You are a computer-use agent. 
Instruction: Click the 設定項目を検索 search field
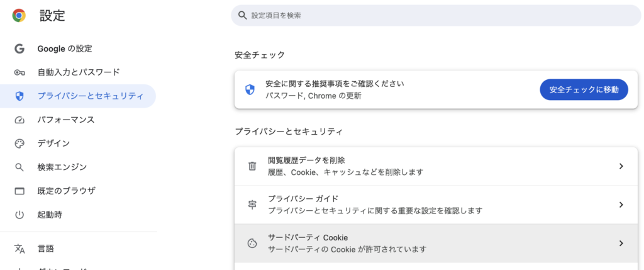click(435, 15)
